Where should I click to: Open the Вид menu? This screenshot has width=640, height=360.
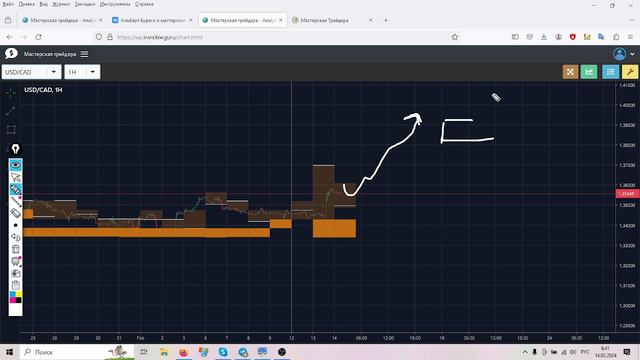coord(43,4)
